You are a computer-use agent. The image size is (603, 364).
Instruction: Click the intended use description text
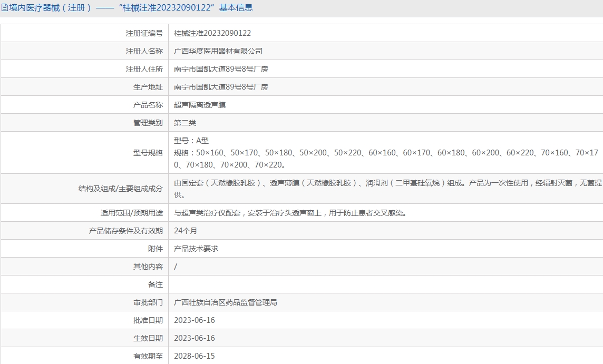point(290,213)
